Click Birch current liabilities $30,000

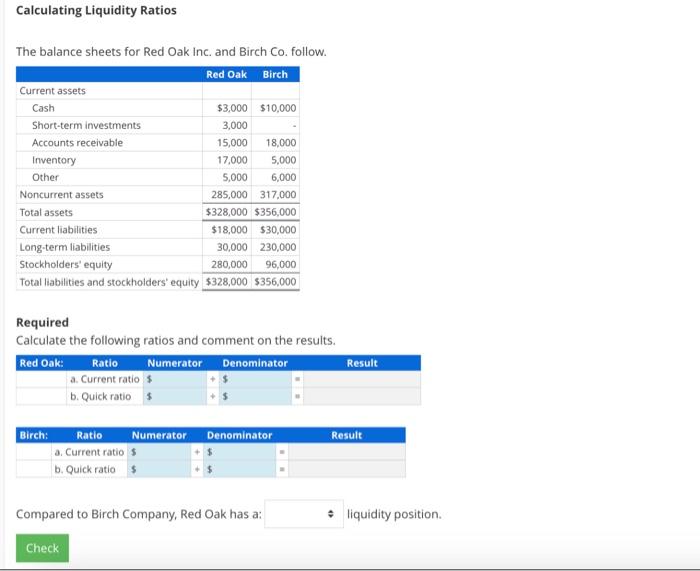pos(278,230)
